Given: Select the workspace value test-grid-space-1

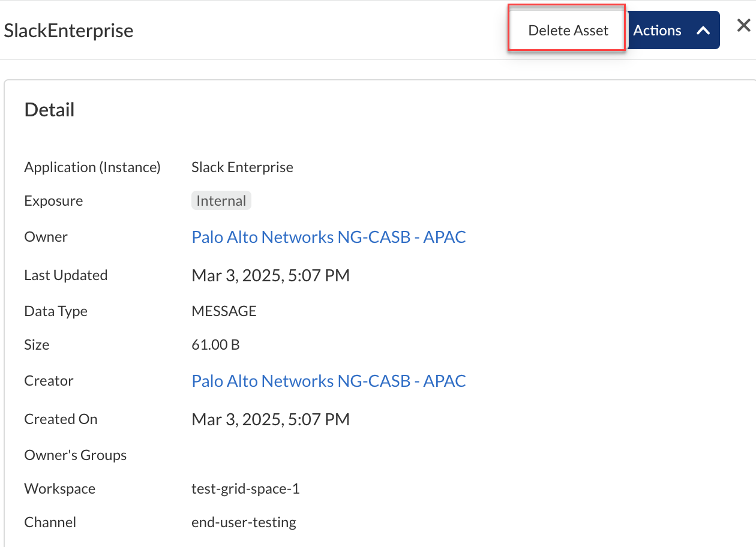Looking at the screenshot, I should [x=245, y=489].
